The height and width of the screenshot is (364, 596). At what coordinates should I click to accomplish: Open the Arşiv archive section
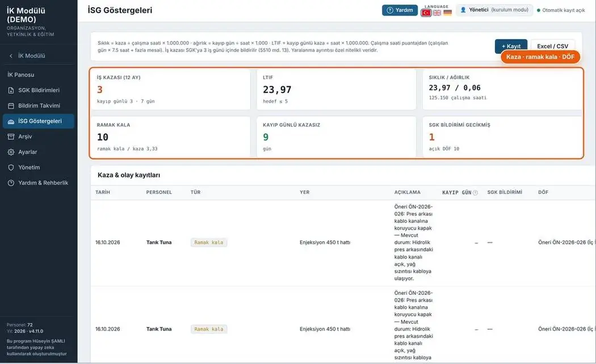39,137
